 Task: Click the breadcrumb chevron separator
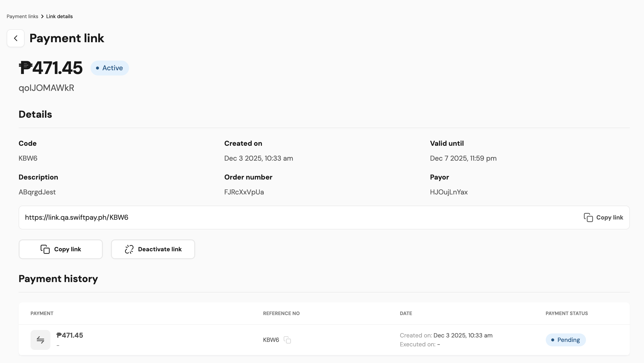tap(42, 17)
